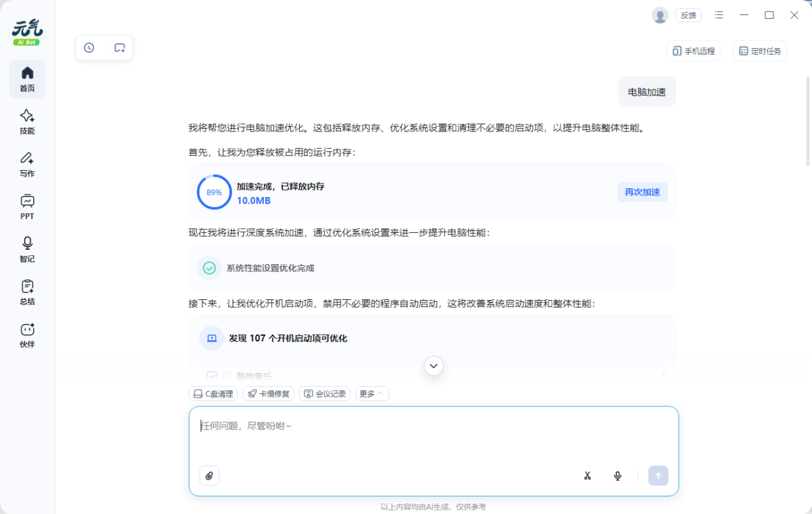812x514 pixels.
Task: Select the 写作 writing tool
Action: tap(27, 165)
